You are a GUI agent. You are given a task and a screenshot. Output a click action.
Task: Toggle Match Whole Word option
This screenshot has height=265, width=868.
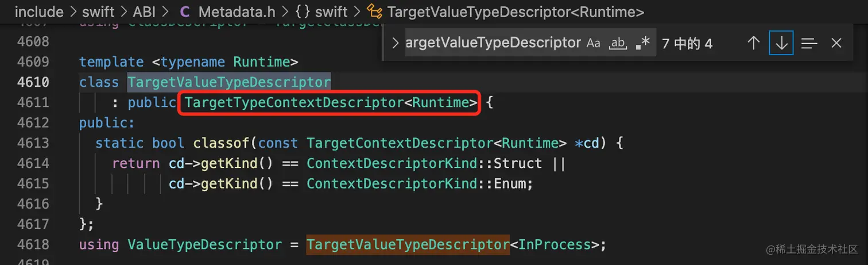[618, 43]
